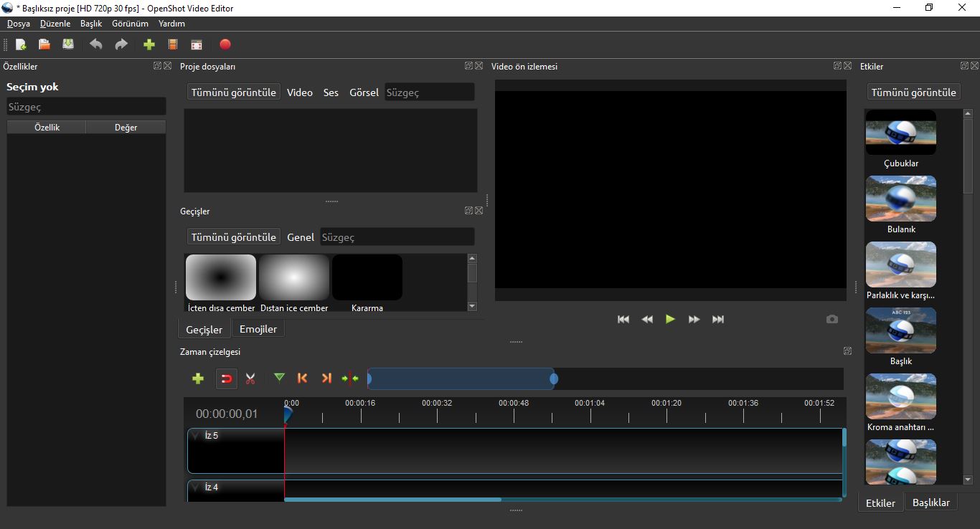Screen dimensions: 980x529
Task: Filter project files by Görsel
Action: (364, 92)
